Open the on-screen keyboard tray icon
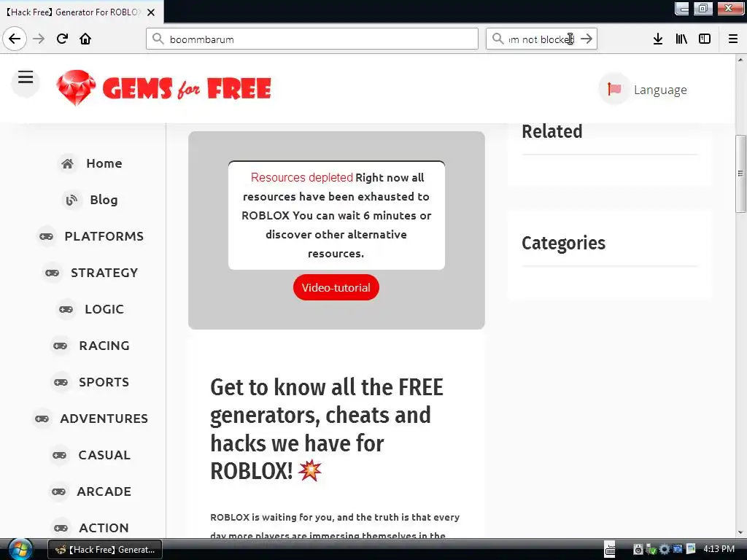 tap(610, 549)
